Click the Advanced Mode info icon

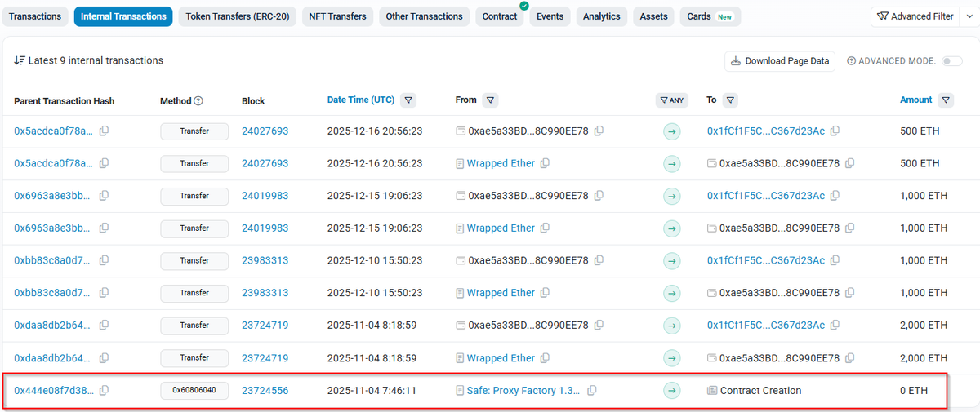pyautogui.click(x=851, y=61)
